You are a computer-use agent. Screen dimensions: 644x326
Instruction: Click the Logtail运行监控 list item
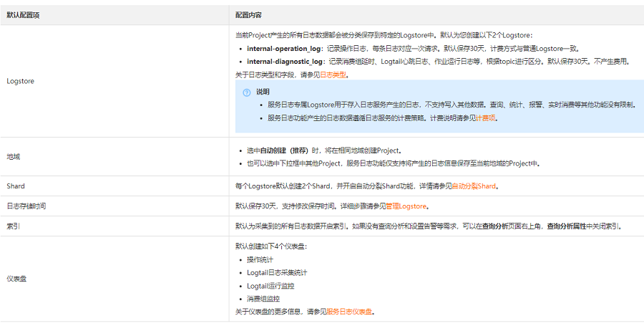pyautogui.click(x=270, y=286)
